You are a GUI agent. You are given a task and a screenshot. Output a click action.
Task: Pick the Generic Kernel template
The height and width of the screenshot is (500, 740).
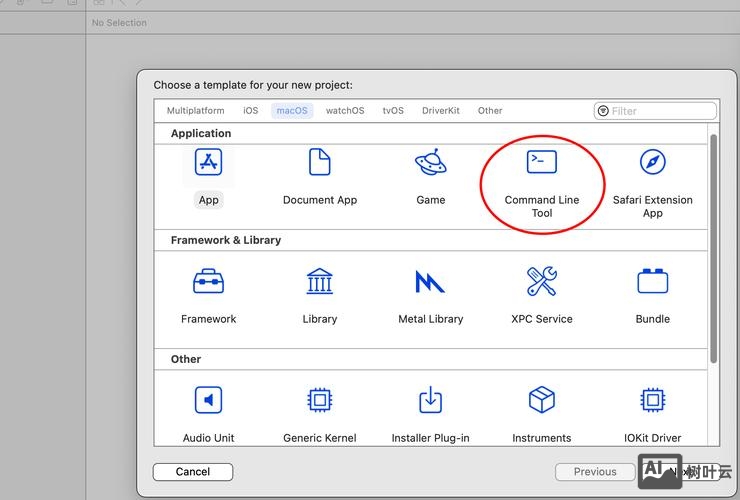coord(319,401)
